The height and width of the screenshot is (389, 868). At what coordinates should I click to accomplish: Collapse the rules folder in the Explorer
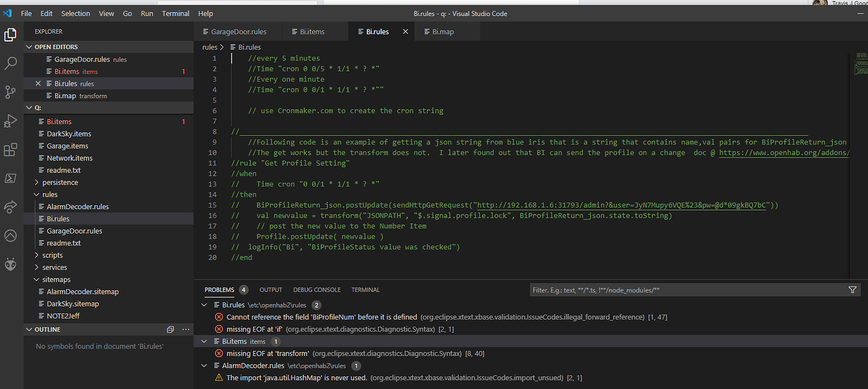pos(38,194)
